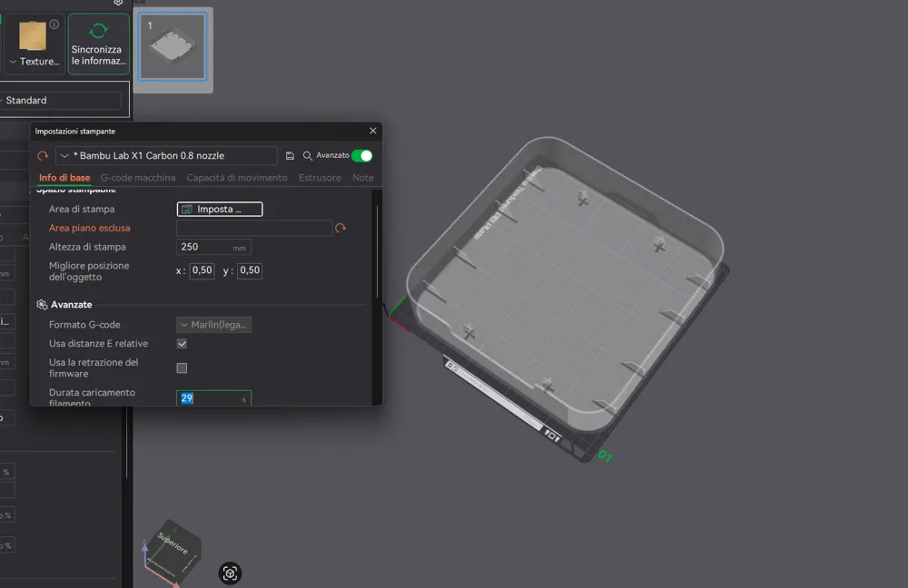The image size is (908, 588).
Task: Click the Migliore posizione dell'oggetto label
Action: point(89,270)
